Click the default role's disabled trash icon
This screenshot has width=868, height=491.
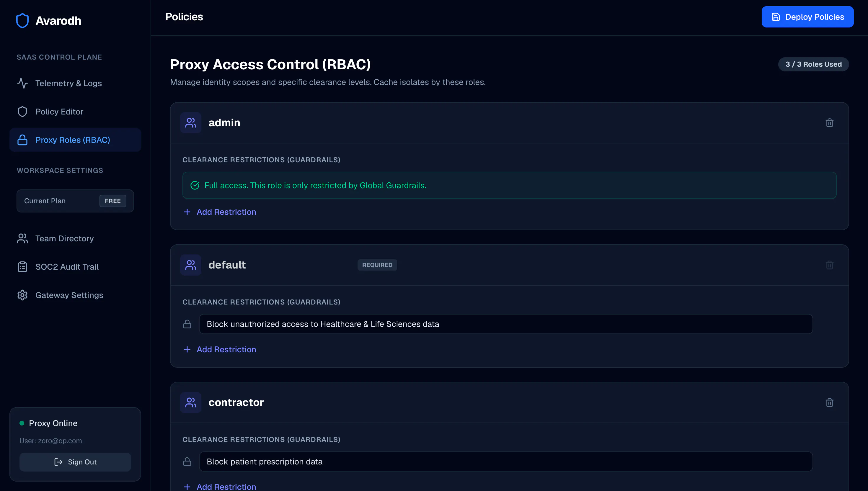click(x=829, y=265)
